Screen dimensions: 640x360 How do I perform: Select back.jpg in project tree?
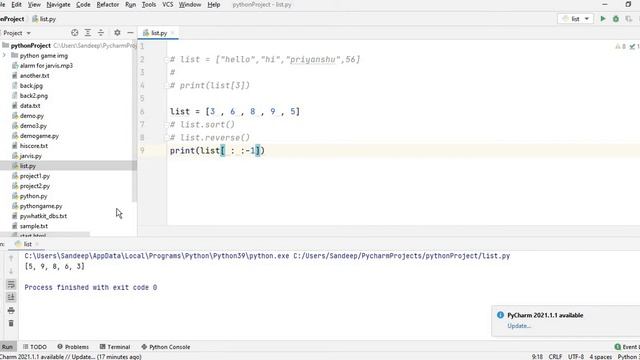pyautogui.click(x=31, y=86)
